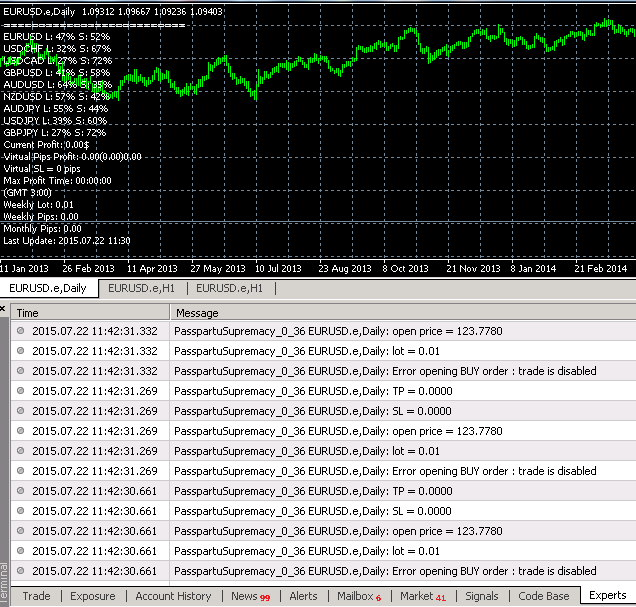Screen dimensions: 636x607
Task: Open the Code Base tab
Action: pos(544,596)
